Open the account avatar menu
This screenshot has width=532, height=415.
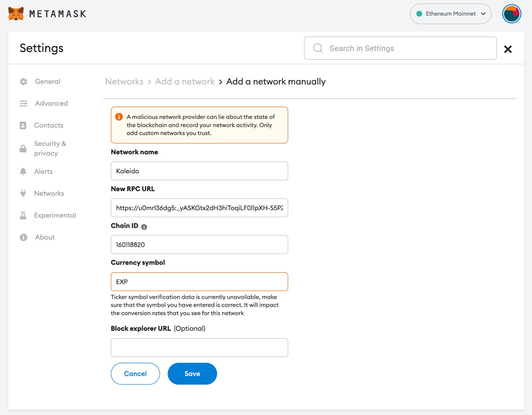pyautogui.click(x=511, y=14)
